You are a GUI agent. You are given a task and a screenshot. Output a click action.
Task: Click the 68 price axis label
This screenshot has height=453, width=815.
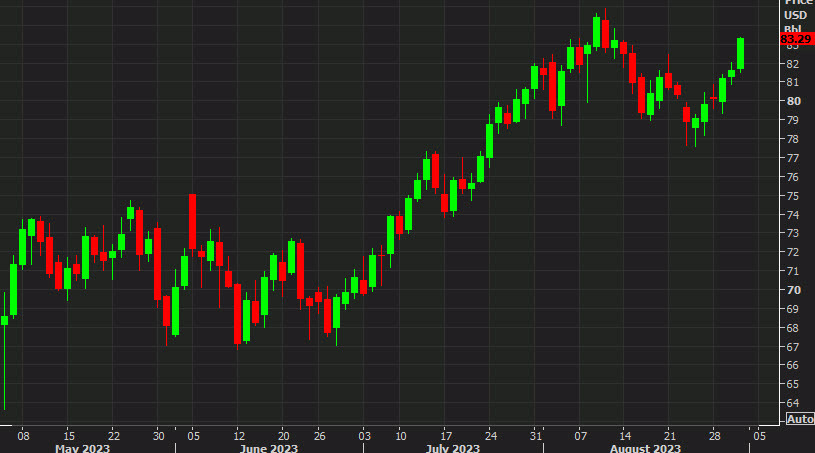tap(793, 328)
